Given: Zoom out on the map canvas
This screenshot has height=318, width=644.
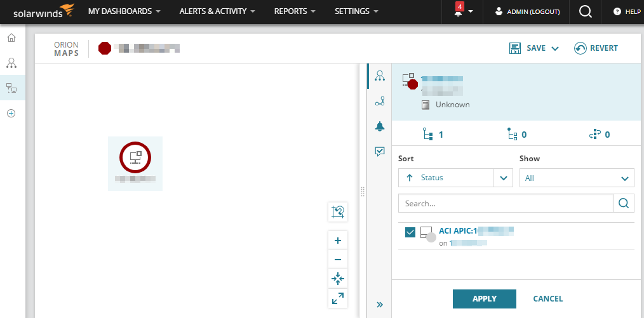Looking at the screenshot, I should tap(338, 260).
